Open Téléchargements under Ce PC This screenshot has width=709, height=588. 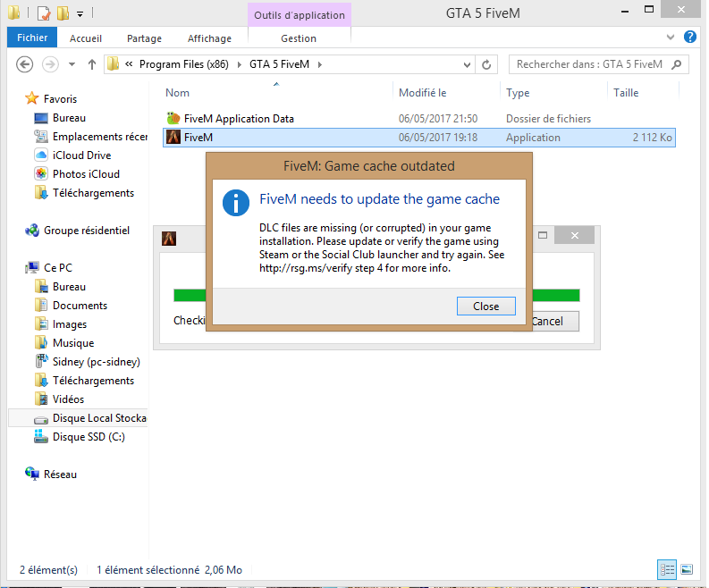(x=93, y=381)
